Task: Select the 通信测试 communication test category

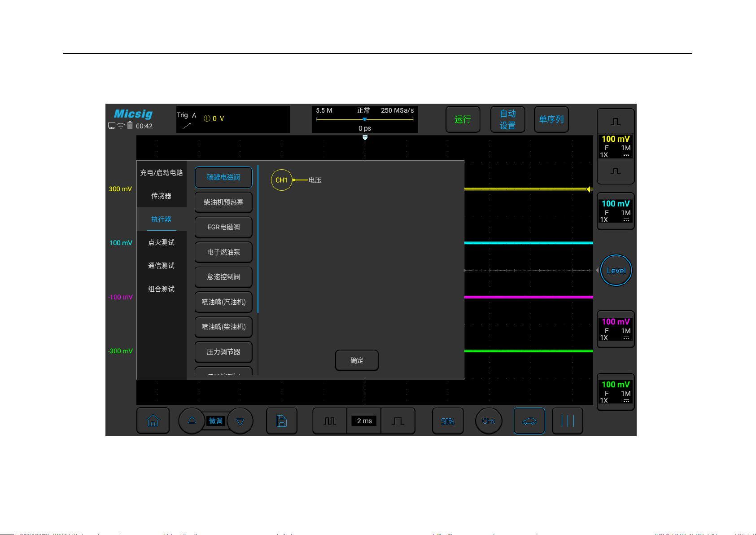Action: pyautogui.click(x=162, y=266)
